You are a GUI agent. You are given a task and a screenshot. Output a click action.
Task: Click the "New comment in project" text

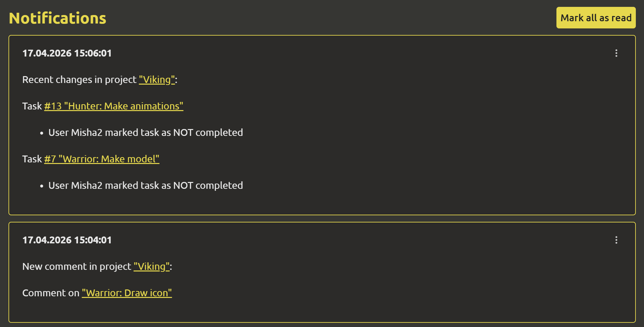(76, 267)
